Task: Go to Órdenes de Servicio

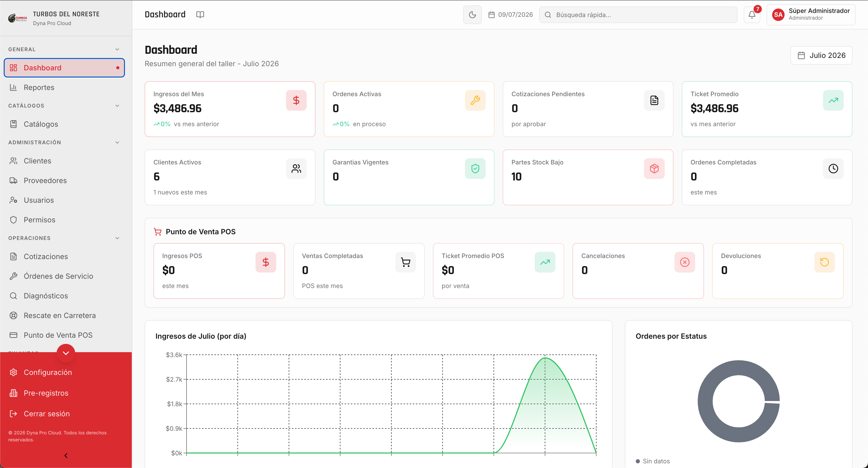Action: click(64, 276)
